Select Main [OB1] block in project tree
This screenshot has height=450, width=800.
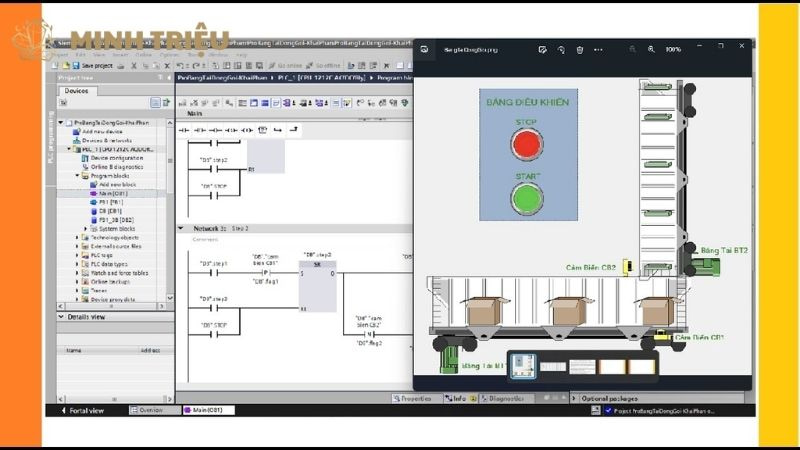[112, 193]
